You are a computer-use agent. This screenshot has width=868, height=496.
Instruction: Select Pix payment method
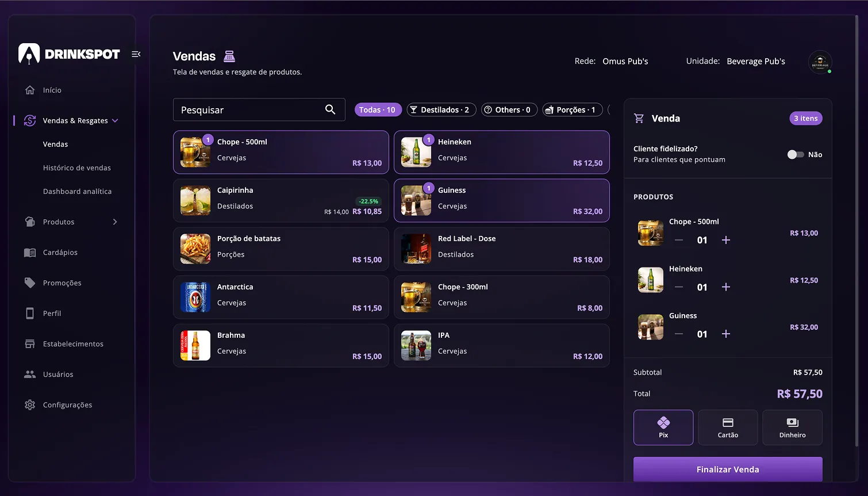[x=663, y=428]
